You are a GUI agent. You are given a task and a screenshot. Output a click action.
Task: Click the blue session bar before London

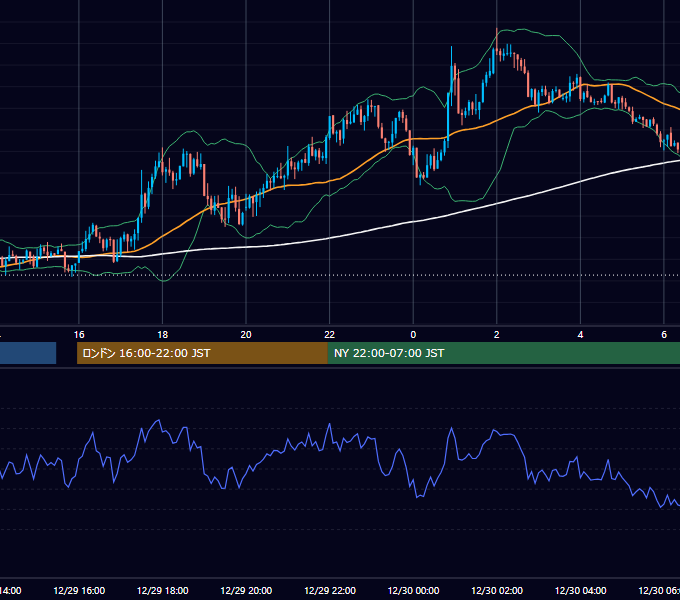coord(28,353)
